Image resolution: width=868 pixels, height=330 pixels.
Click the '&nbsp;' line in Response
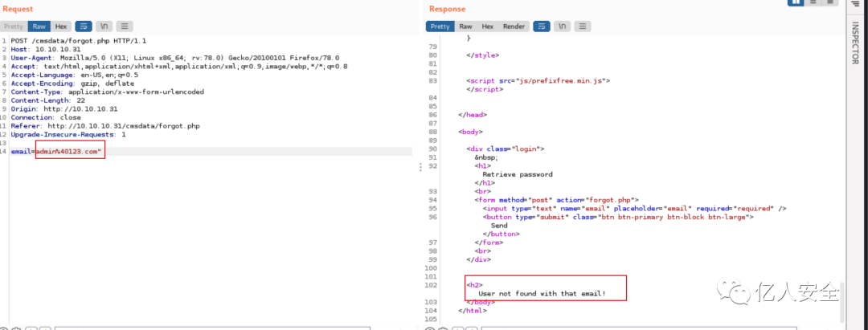click(486, 157)
